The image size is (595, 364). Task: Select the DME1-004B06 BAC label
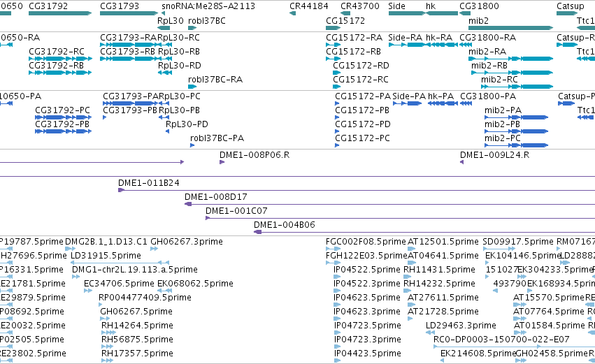point(285,225)
